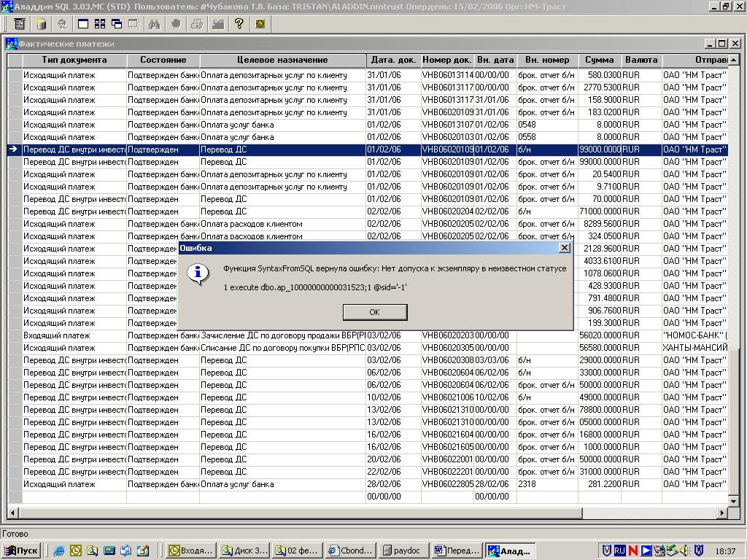747x560 pixels.
Task: Click the RU language indicator in the tray
Action: [x=620, y=551]
